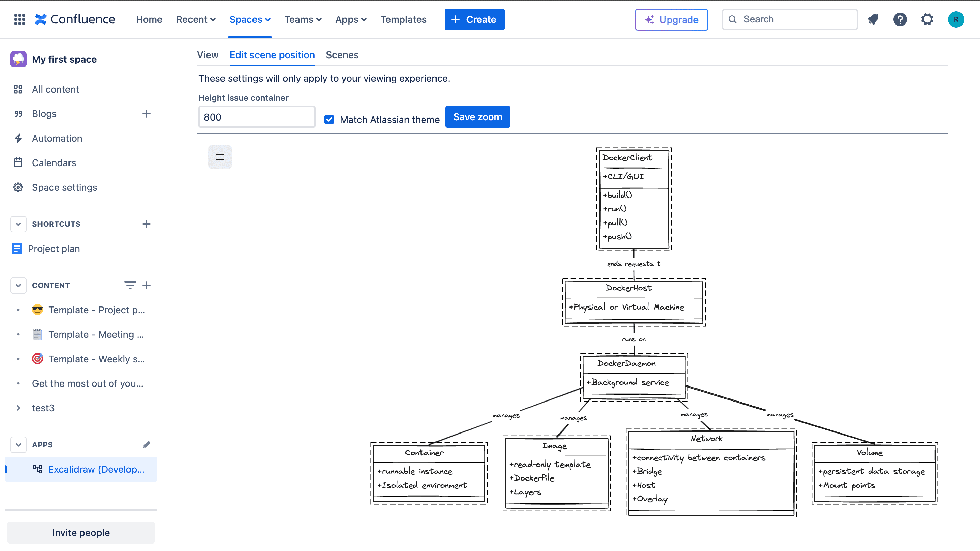This screenshot has height=551, width=980.
Task: Open Template - Weekly status page
Action: tap(97, 359)
